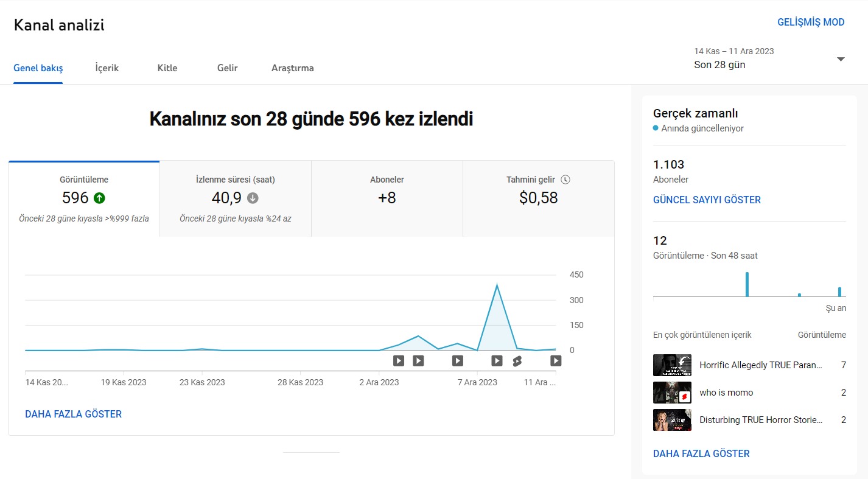Click GELİŞMİŞ MOD link
This screenshot has height=479, width=868.
pos(811,23)
